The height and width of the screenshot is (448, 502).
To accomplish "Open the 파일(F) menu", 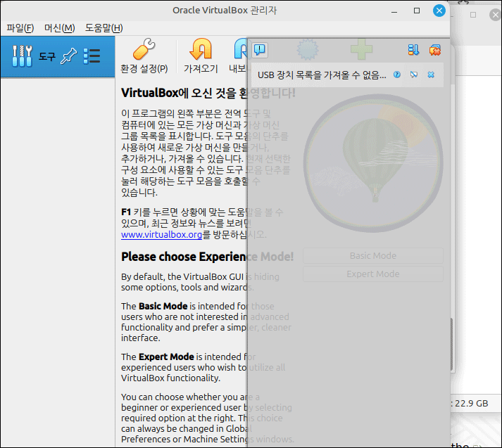I will [20, 28].
